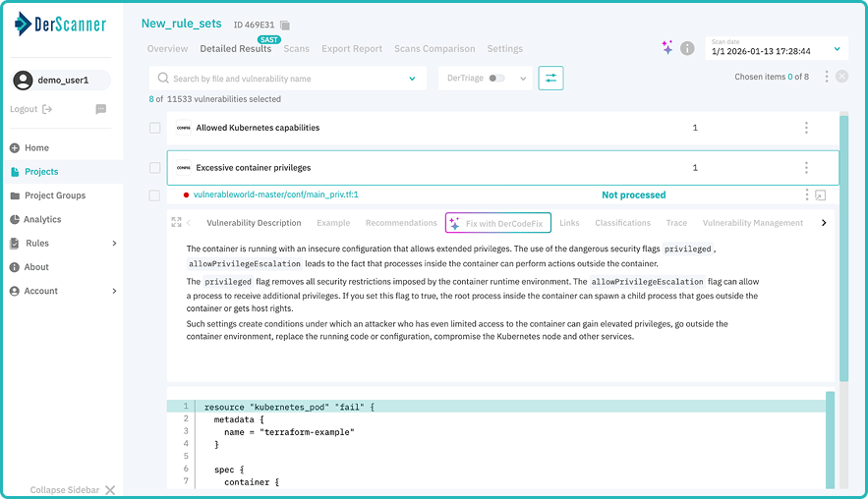Viewport: 868px width, 499px height.
Task: Open options for Excessive container privileges row
Action: point(806,168)
